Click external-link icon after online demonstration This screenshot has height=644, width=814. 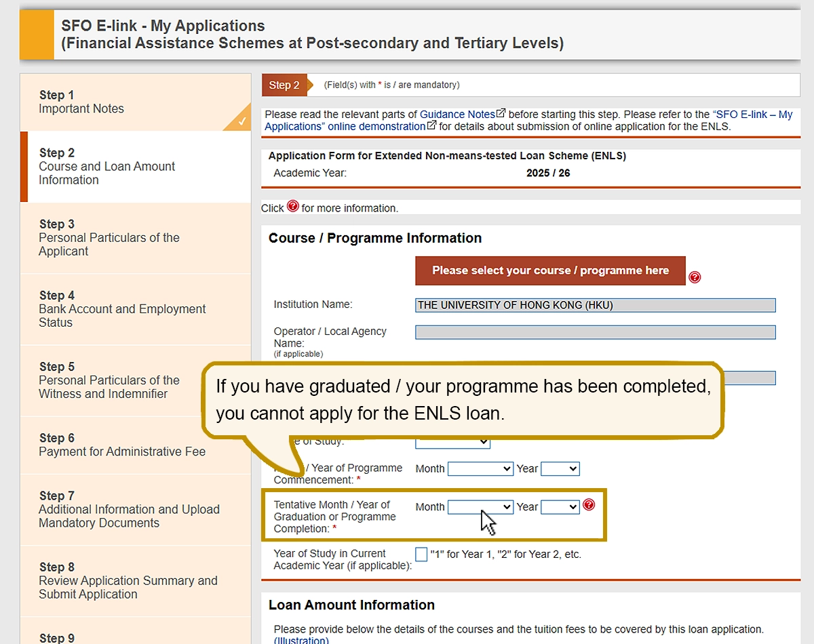[431, 126]
